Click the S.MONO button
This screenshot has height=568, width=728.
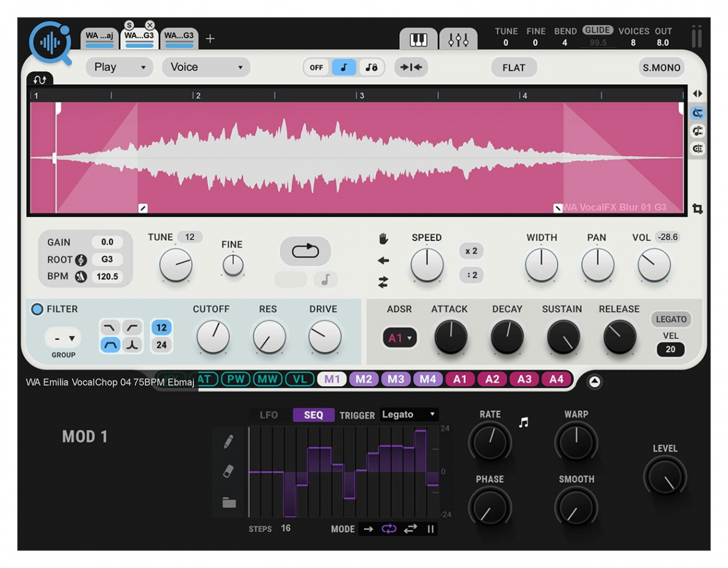(662, 67)
